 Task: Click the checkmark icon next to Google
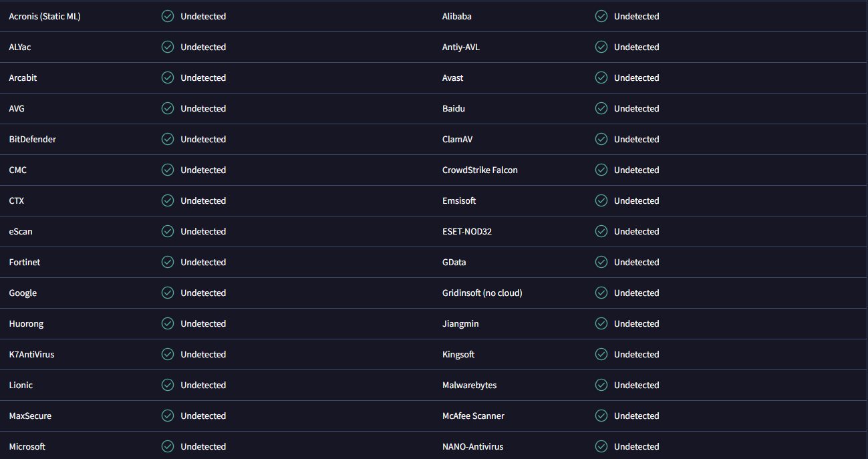(x=168, y=293)
